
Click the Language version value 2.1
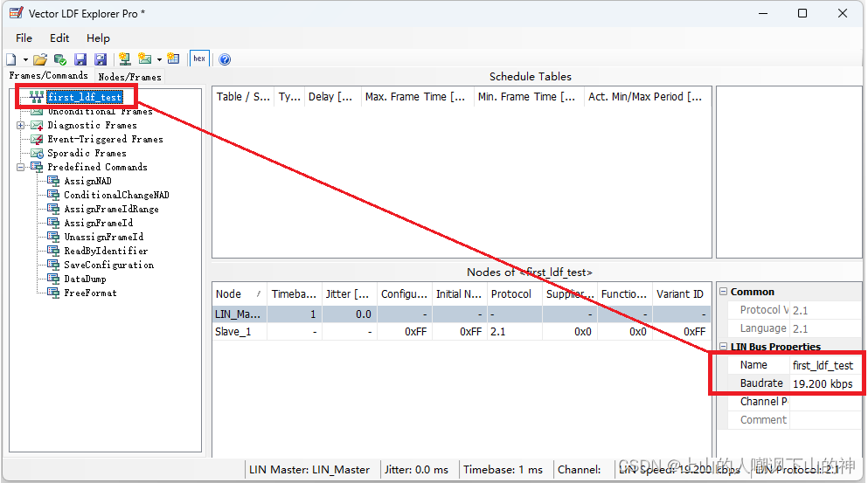click(825, 328)
